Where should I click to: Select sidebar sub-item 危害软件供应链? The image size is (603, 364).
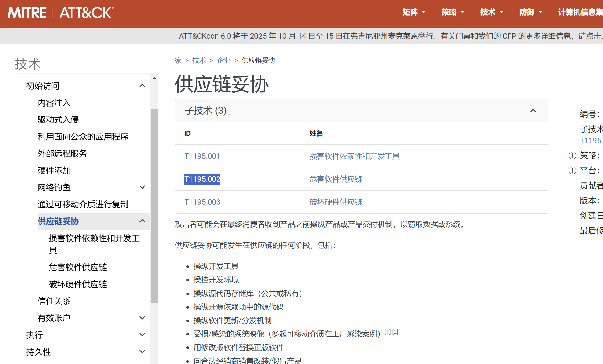78,267
